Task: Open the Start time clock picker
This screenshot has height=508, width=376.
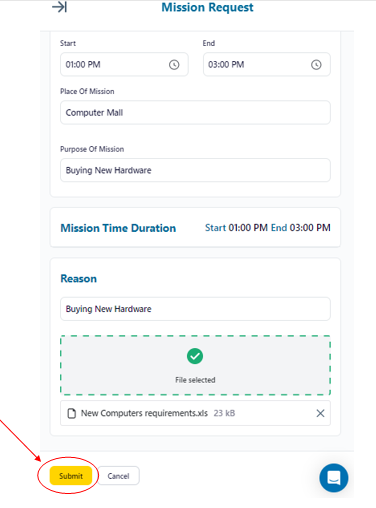Action: tap(174, 65)
